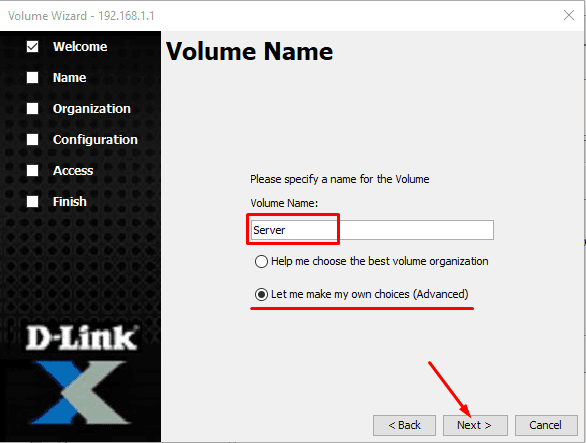Screen dimensions: 586x443
Task: Choose 'Help me choose the best volume organization'
Action: coord(371,261)
